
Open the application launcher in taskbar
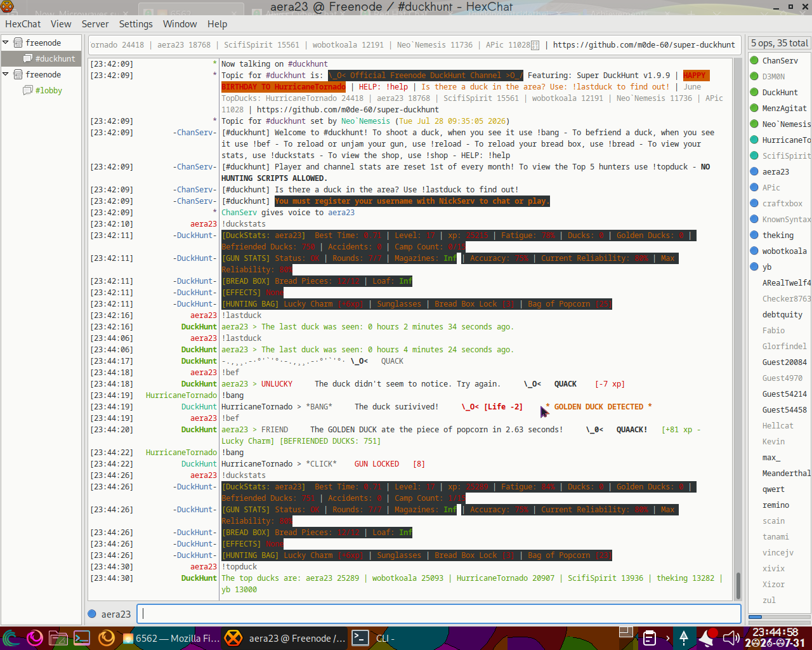click(x=10, y=638)
